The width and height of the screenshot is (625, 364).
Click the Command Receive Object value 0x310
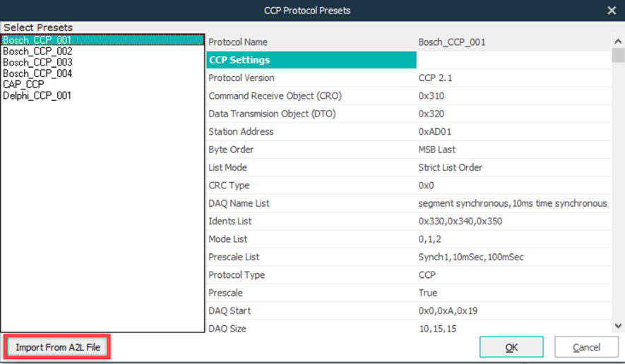tap(431, 96)
